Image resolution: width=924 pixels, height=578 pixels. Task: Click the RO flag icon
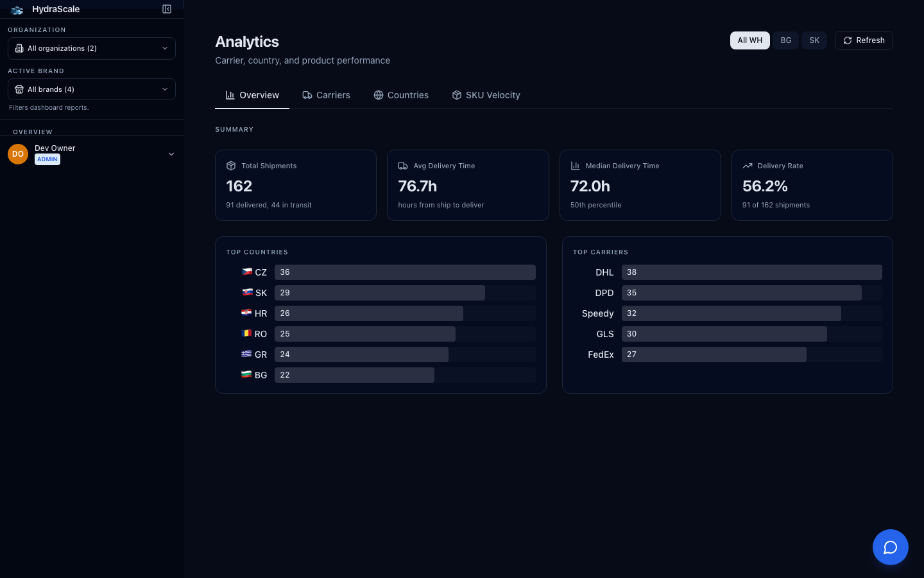click(246, 333)
